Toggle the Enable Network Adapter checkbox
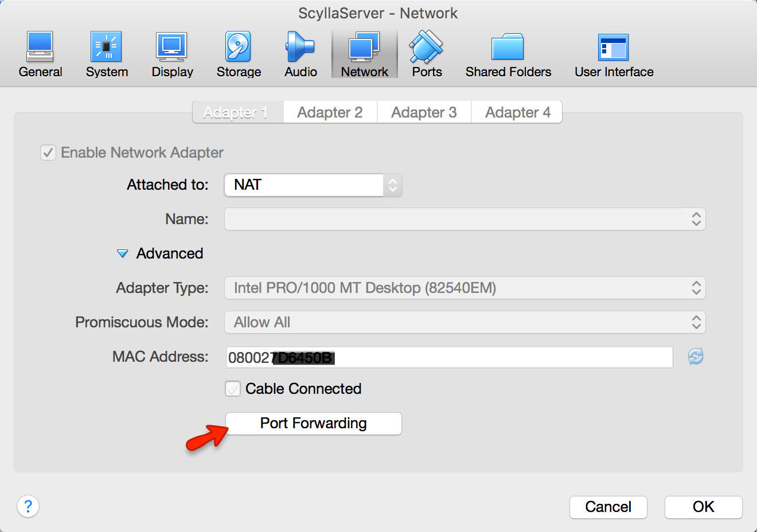The width and height of the screenshot is (757, 532). pyautogui.click(x=48, y=152)
